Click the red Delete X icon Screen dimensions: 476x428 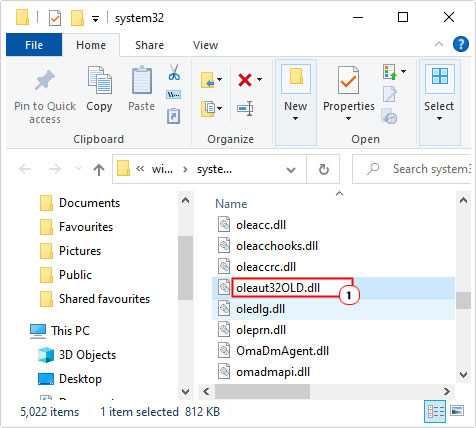(245, 80)
